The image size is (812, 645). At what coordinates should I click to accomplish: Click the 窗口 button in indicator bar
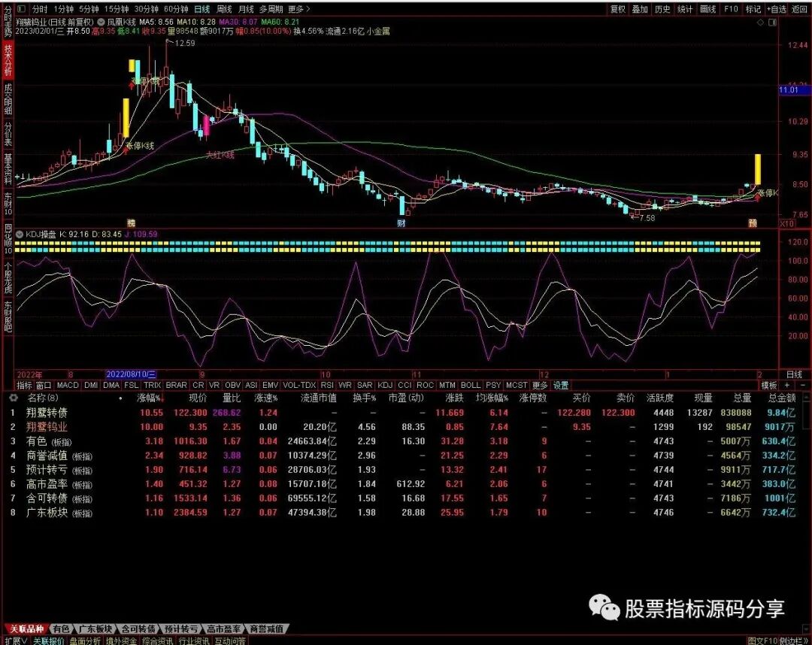44,385
